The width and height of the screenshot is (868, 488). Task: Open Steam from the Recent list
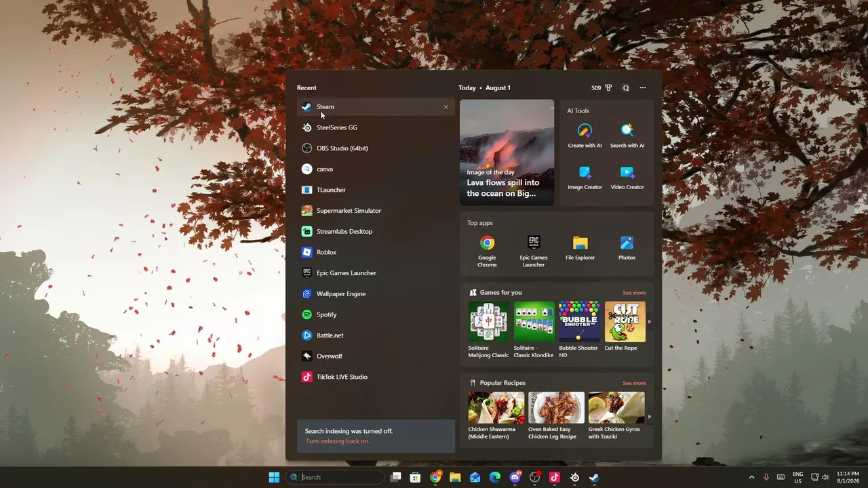376,106
